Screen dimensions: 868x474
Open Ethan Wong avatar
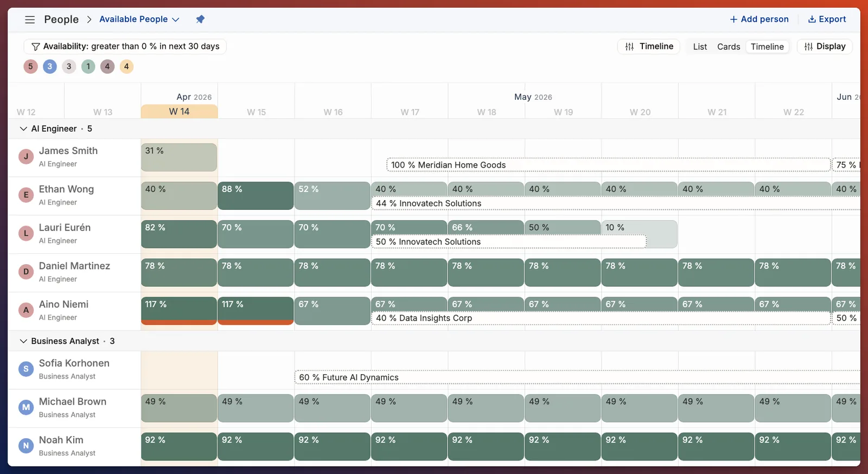point(26,195)
